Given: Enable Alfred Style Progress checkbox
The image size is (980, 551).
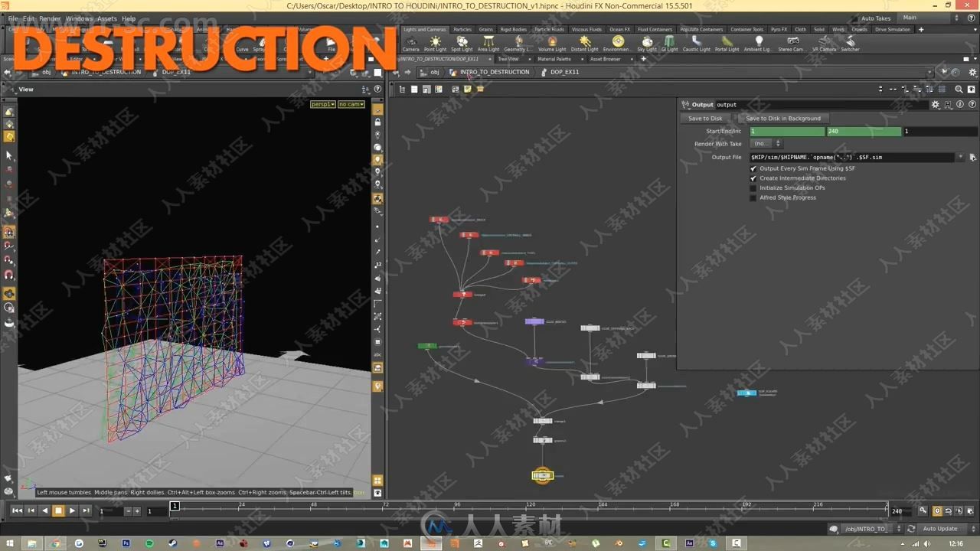Looking at the screenshot, I should pos(753,197).
